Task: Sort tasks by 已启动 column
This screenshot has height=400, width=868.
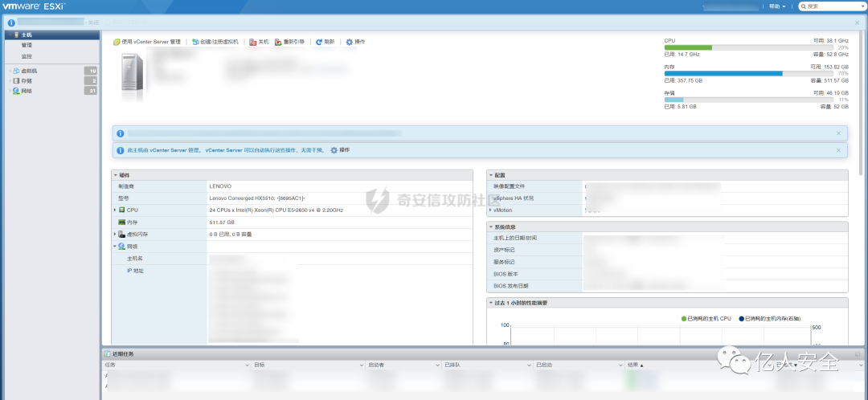Action: click(x=543, y=365)
